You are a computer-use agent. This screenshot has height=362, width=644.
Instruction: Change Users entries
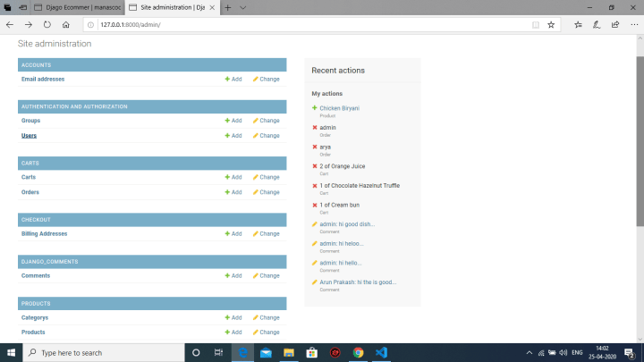click(x=267, y=136)
